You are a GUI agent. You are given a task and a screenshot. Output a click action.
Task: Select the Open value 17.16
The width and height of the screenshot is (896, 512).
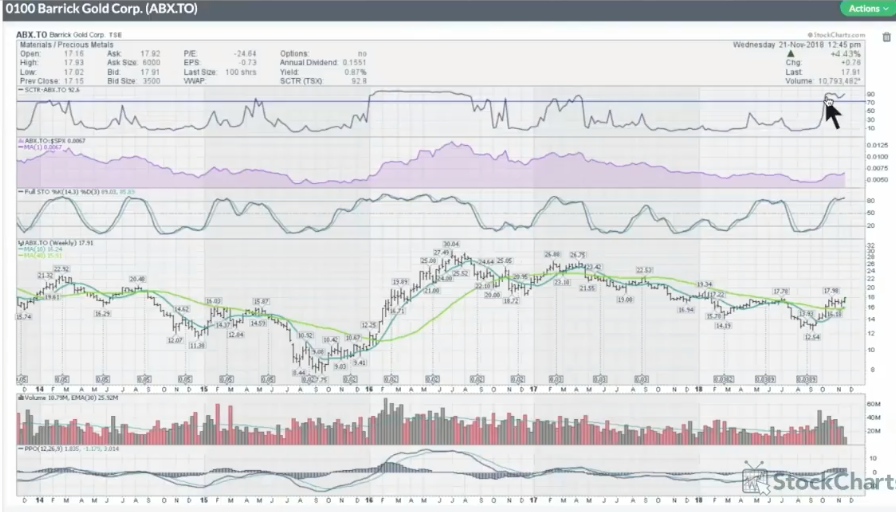point(74,54)
